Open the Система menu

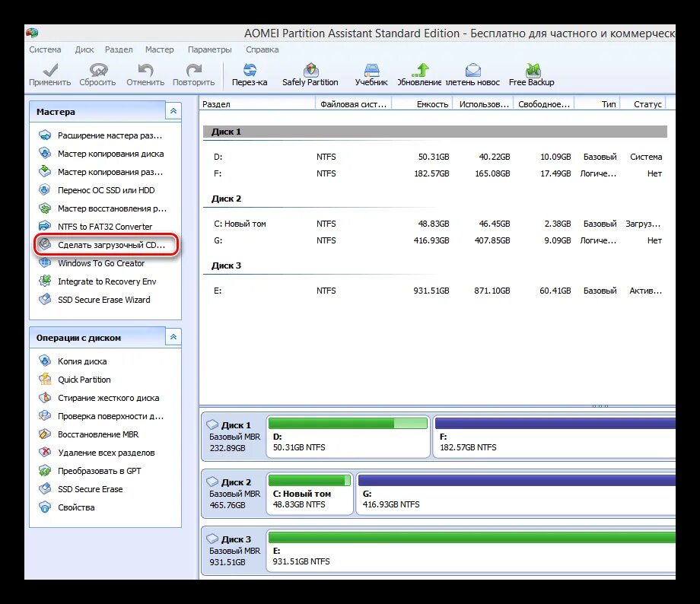[45, 49]
